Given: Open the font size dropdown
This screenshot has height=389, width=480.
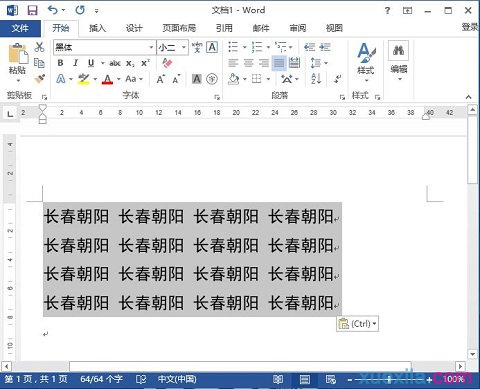Looking at the screenshot, I should [184, 47].
